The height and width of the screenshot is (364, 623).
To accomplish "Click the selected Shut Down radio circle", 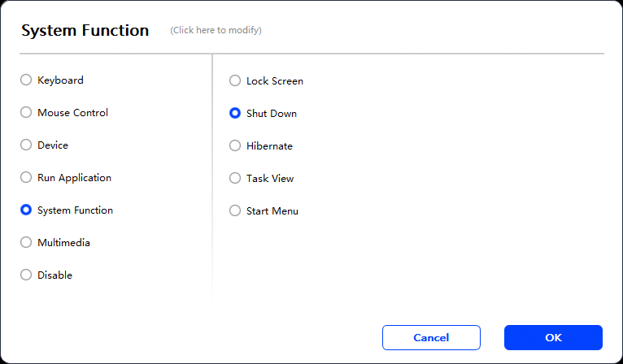I will 235,113.
